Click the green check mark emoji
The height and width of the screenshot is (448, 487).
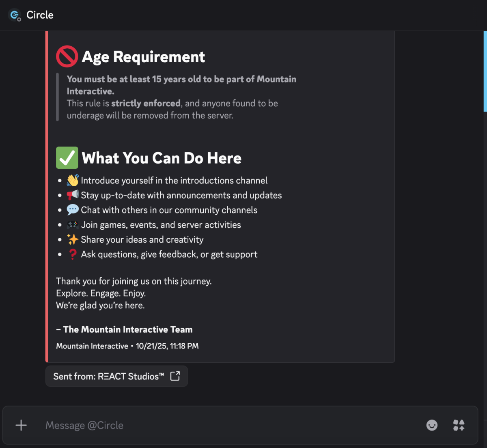(x=67, y=158)
